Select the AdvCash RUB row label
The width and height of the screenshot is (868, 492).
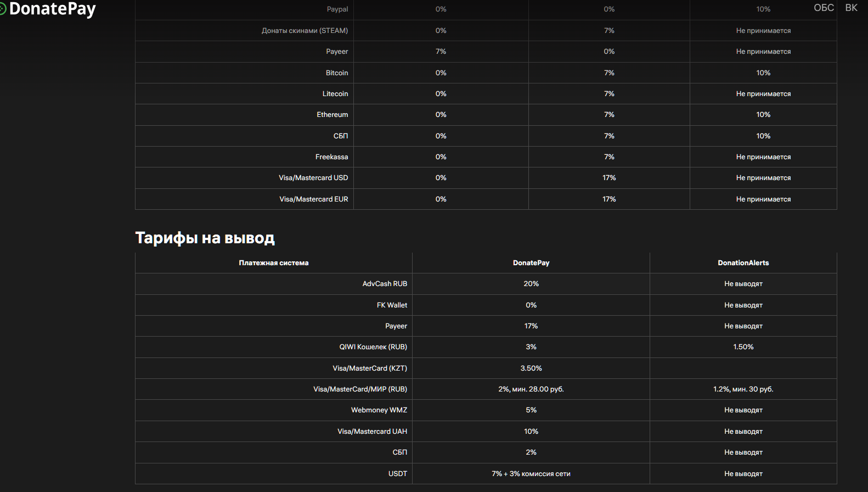(x=385, y=284)
